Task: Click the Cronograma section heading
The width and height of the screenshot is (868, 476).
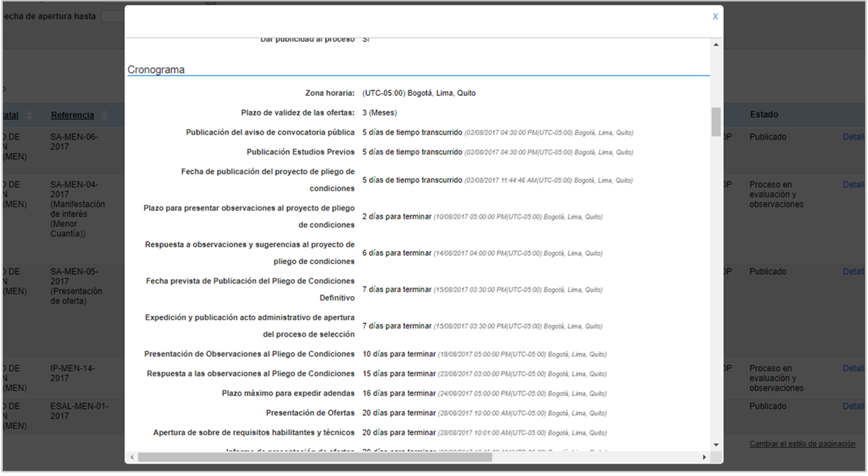Action: (156, 69)
